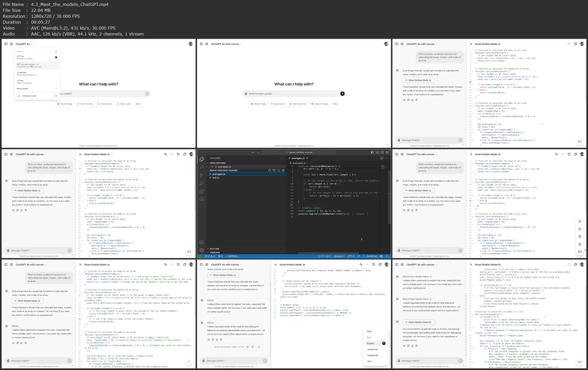The width and height of the screenshot is (588, 370).
Task: Click the Summarize text suggestion chip
Action: [298, 104]
